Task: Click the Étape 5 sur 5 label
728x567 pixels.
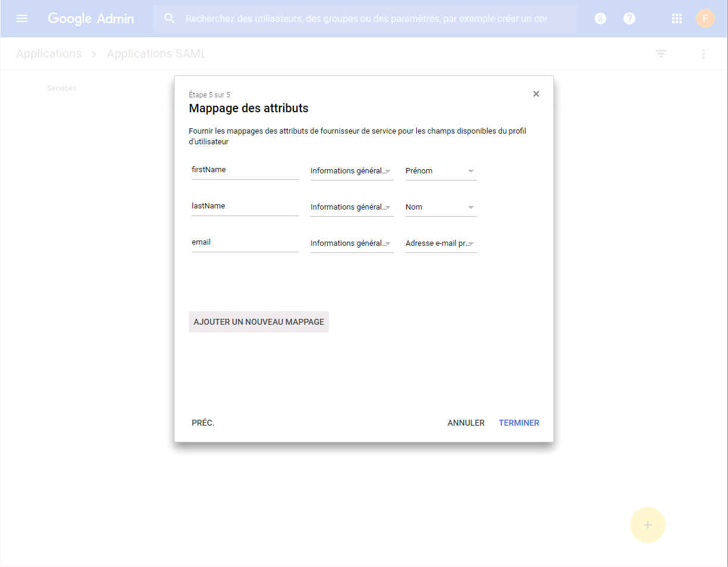Action: point(210,95)
